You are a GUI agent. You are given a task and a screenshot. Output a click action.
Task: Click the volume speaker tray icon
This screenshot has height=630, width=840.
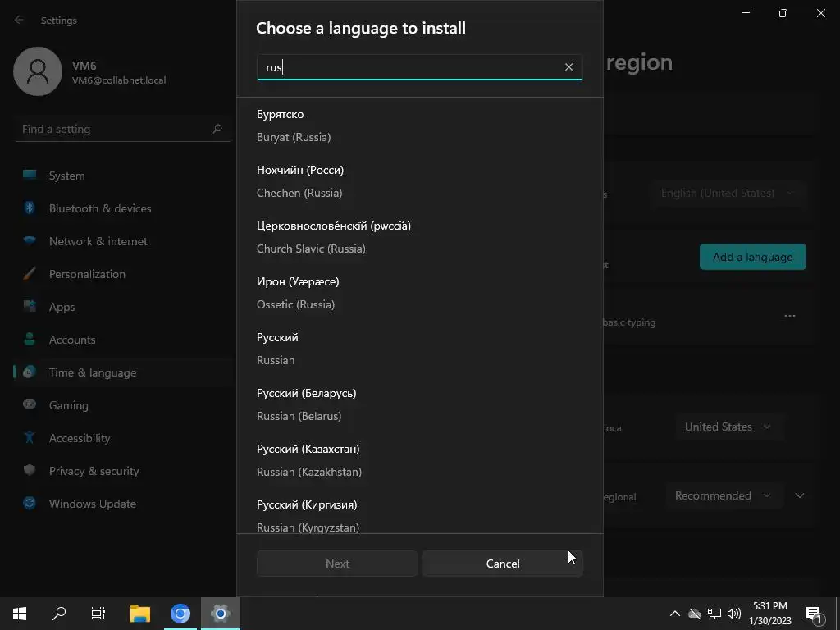click(x=734, y=614)
